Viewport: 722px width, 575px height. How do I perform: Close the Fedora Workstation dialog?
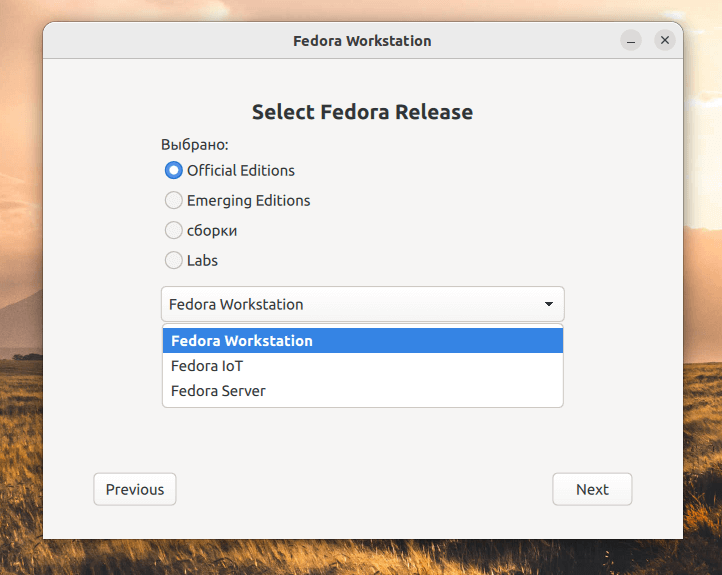(664, 41)
